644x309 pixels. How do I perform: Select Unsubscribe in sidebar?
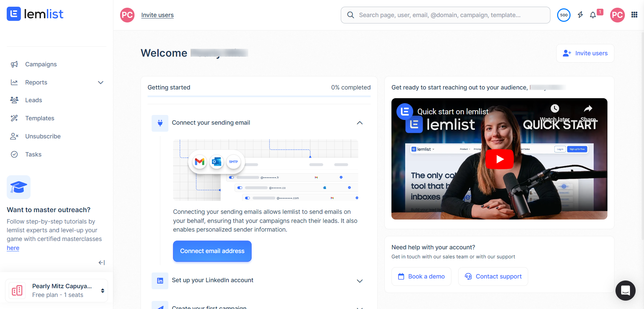pos(43,136)
